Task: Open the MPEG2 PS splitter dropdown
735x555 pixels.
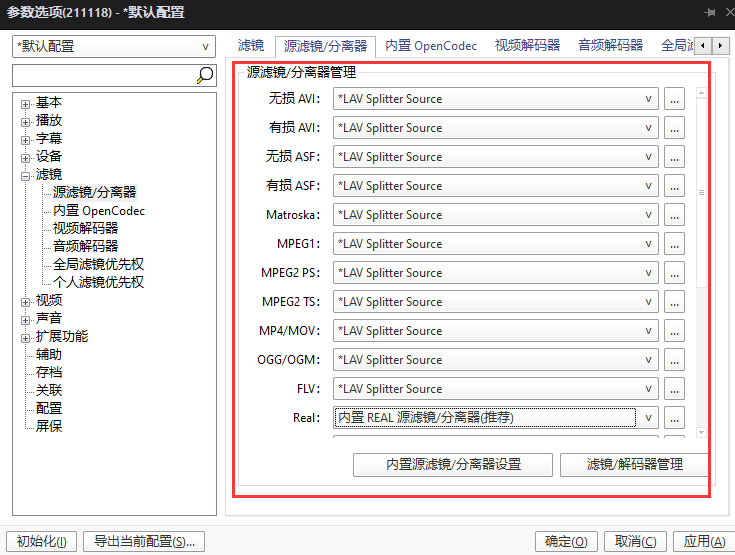Action: point(495,273)
